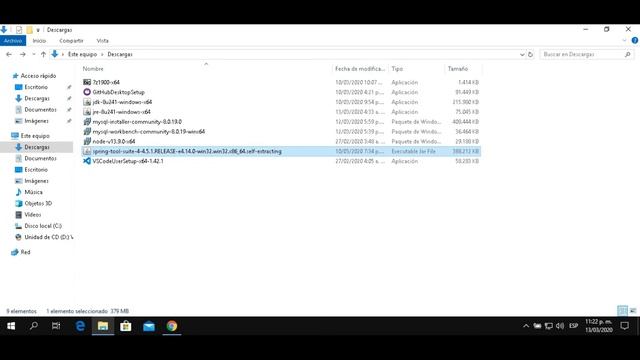The image size is (640, 360).
Task: Open 'Unidad de CD (D:)' drive
Action: 49,237
